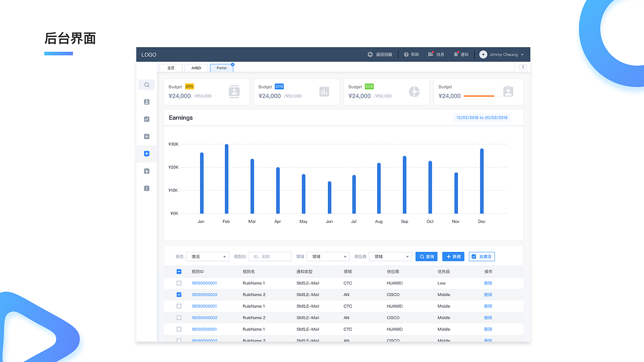Viewport: 644px width, 362px height.
Task: Select the checklist icon in the sidebar
Action: pyautogui.click(x=146, y=119)
